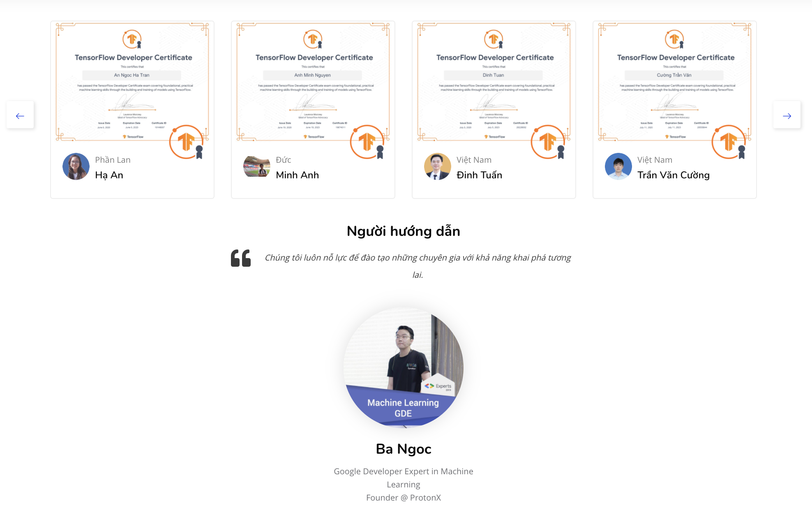Click TensorFlow badge on Minh Anh's card
The width and height of the screenshot is (812, 517).
pos(367,142)
